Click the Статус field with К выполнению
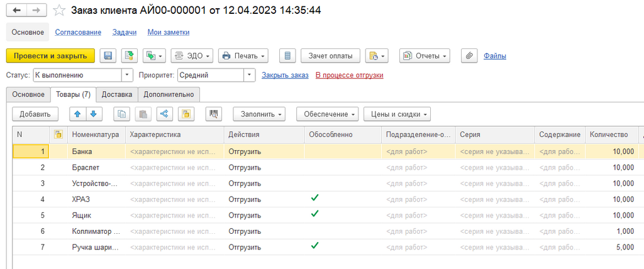The height and width of the screenshot is (269, 644). [x=77, y=75]
